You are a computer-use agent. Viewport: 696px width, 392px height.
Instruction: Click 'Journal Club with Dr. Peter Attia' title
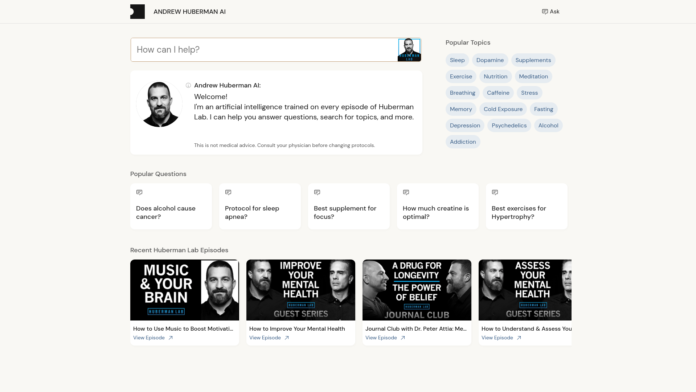416,329
